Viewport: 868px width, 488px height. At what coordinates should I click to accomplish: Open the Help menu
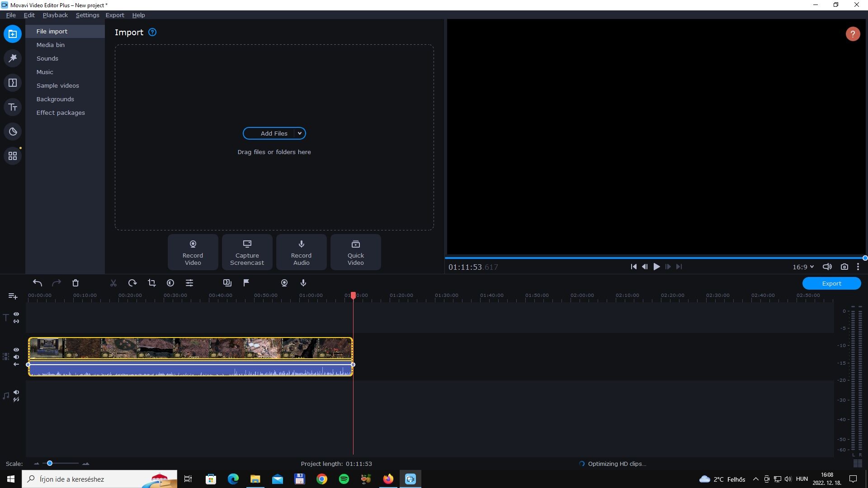tap(138, 15)
